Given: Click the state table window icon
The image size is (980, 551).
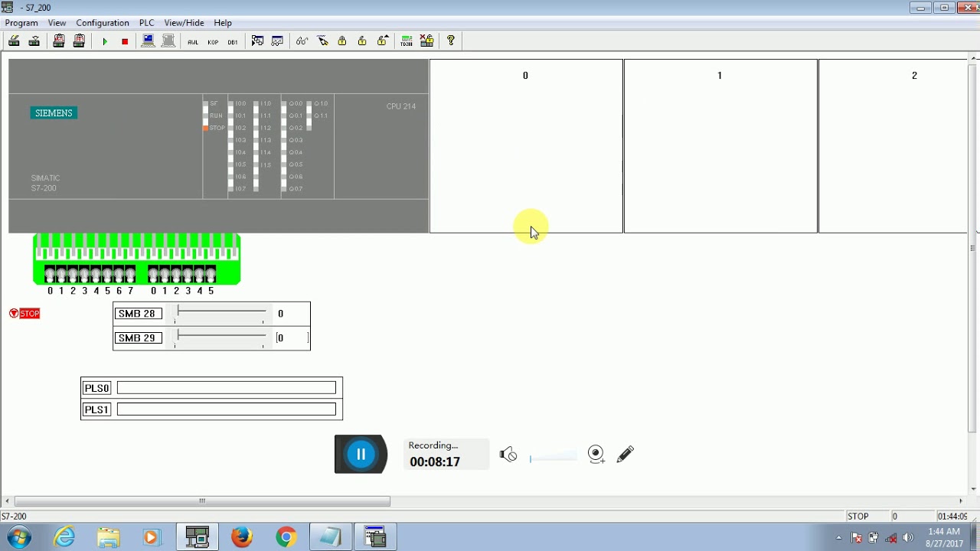Looking at the screenshot, I should point(277,41).
